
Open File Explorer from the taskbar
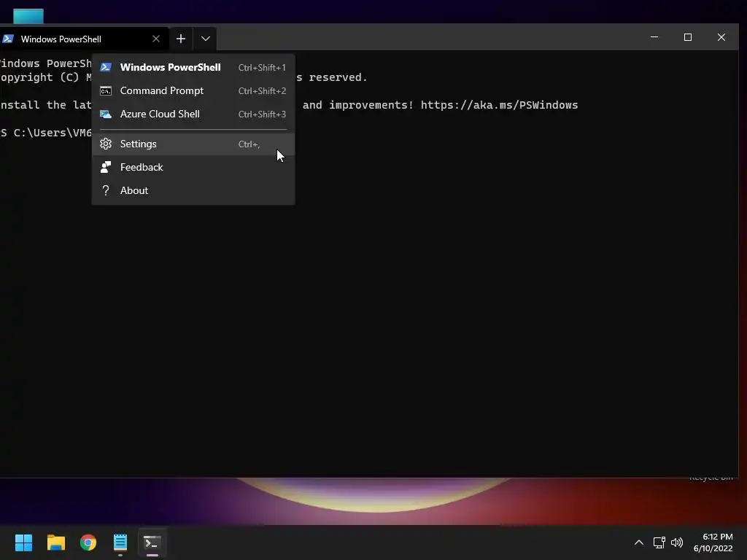55,542
